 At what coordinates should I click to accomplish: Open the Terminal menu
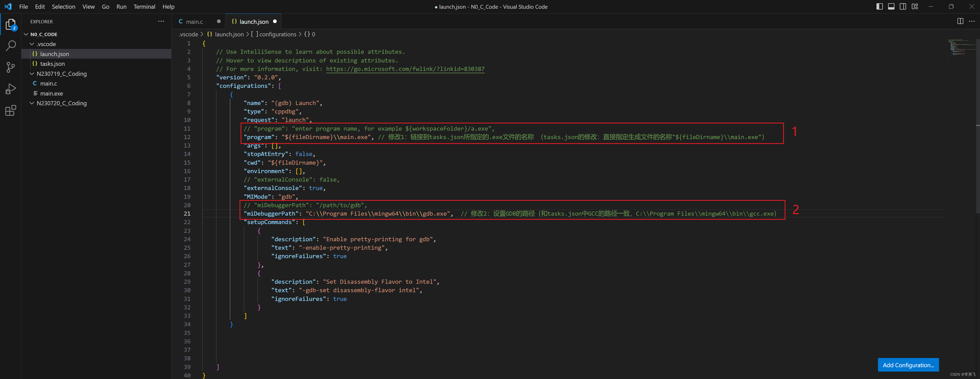[144, 6]
